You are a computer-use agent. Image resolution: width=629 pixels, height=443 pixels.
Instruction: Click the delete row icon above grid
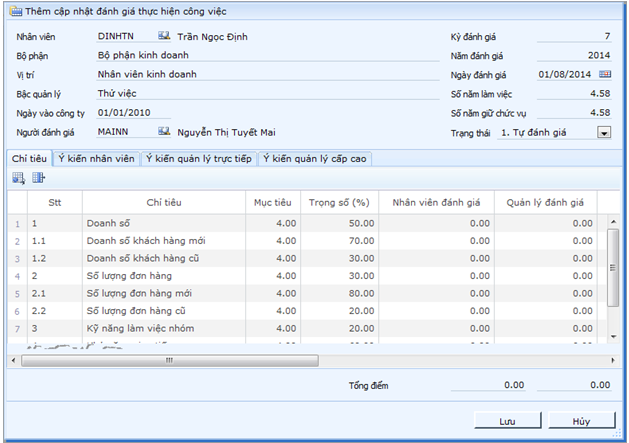(39, 178)
